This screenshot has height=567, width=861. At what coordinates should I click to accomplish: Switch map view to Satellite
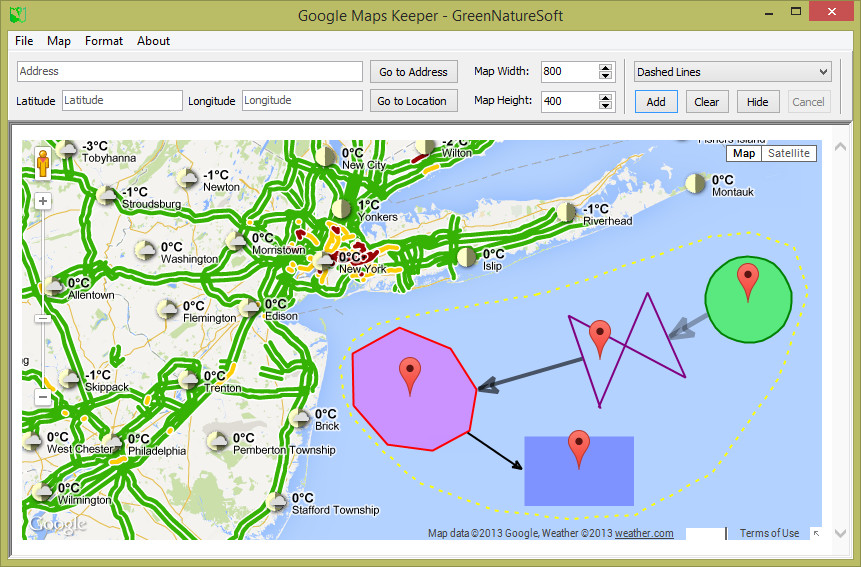click(789, 153)
